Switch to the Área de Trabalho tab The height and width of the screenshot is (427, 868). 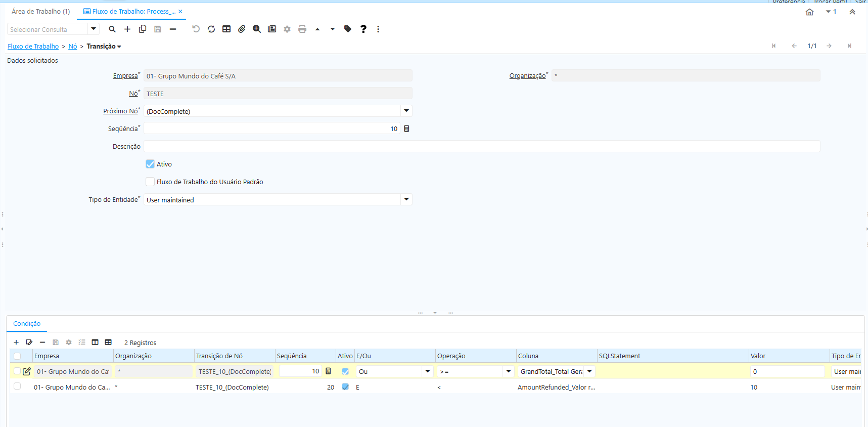point(41,11)
